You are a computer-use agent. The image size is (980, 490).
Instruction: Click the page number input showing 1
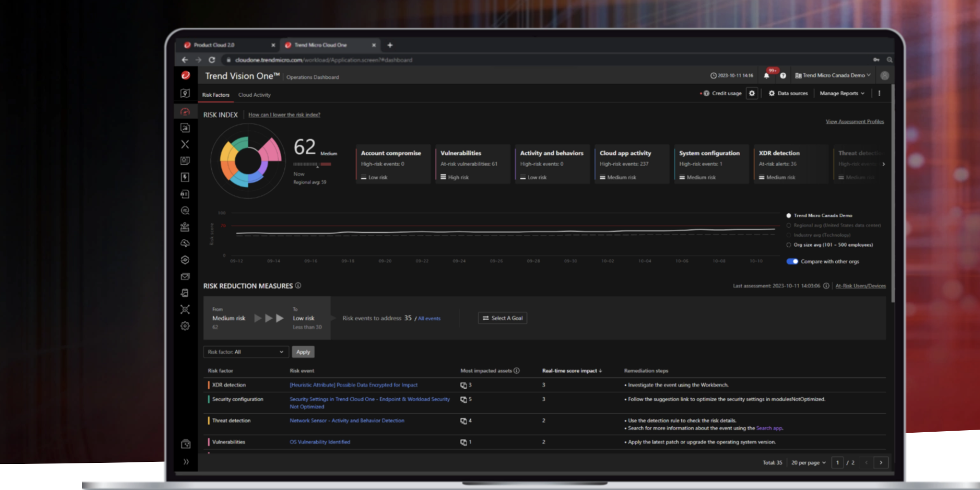pos(837,462)
